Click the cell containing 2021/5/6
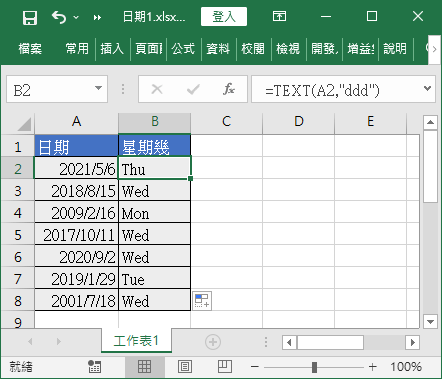The image size is (442, 379). click(76, 168)
